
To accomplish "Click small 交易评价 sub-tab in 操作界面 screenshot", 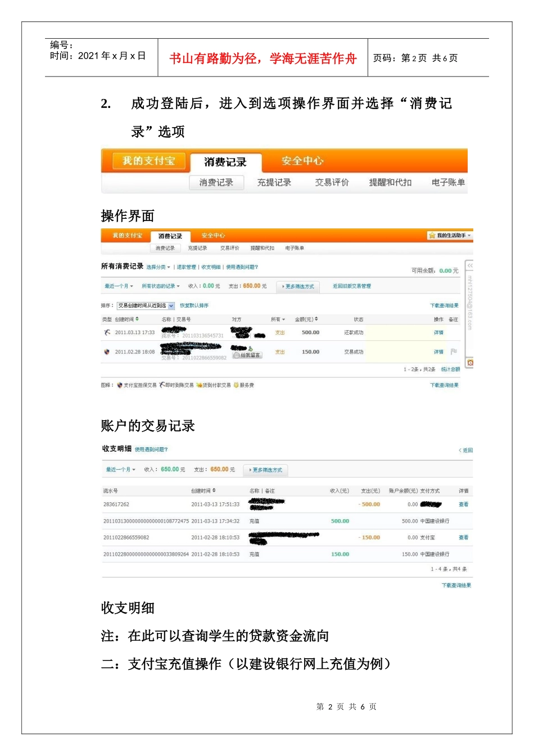I will 230,248.
